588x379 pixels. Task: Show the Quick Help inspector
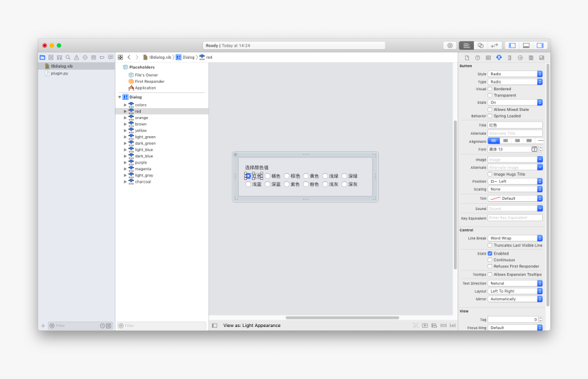(477, 57)
